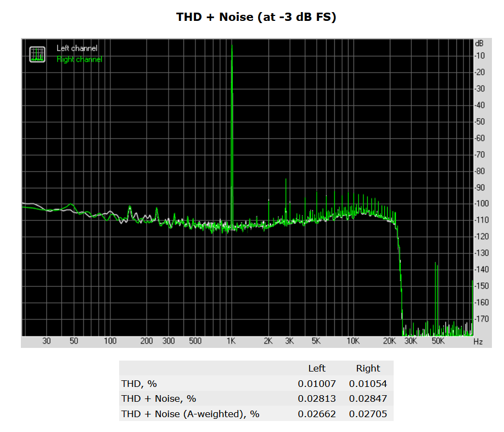504x432 pixels.
Task: Click the '1K' frequency axis label
Action: (x=231, y=341)
